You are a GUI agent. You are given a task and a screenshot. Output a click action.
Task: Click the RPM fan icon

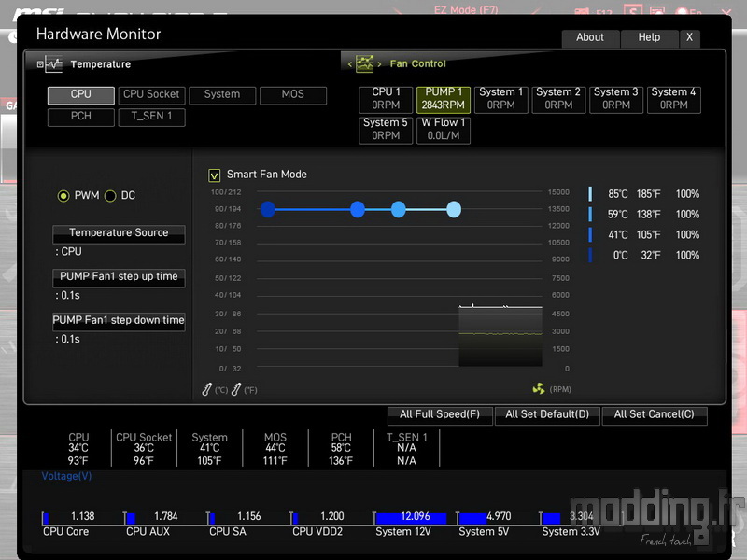(x=539, y=388)
